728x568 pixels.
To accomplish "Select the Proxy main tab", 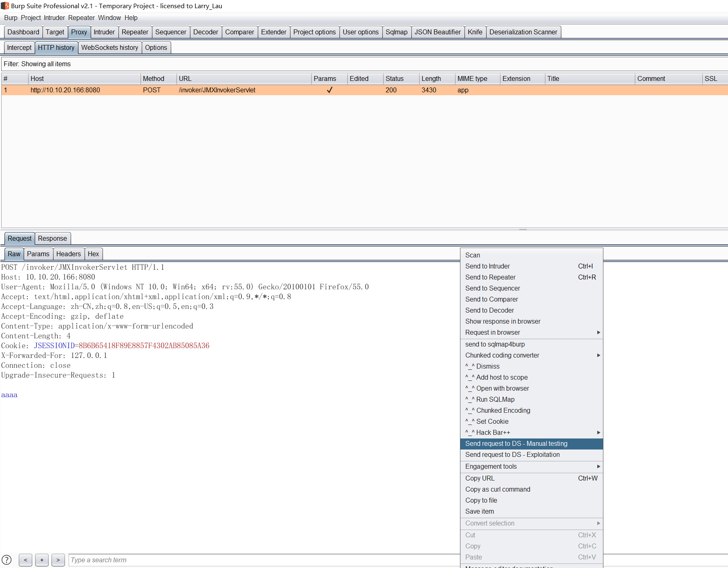I will pos(79,32).
